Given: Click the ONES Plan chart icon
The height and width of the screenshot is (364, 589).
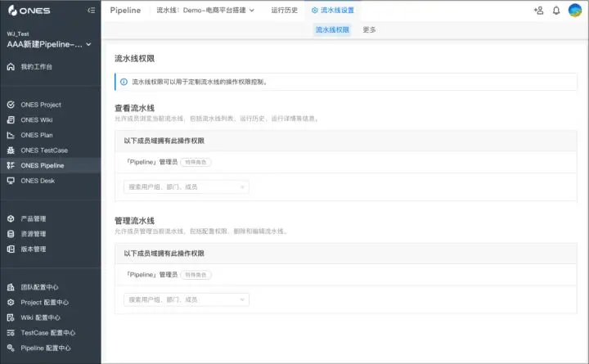Looking at the screenshot, I should [11, 135].
